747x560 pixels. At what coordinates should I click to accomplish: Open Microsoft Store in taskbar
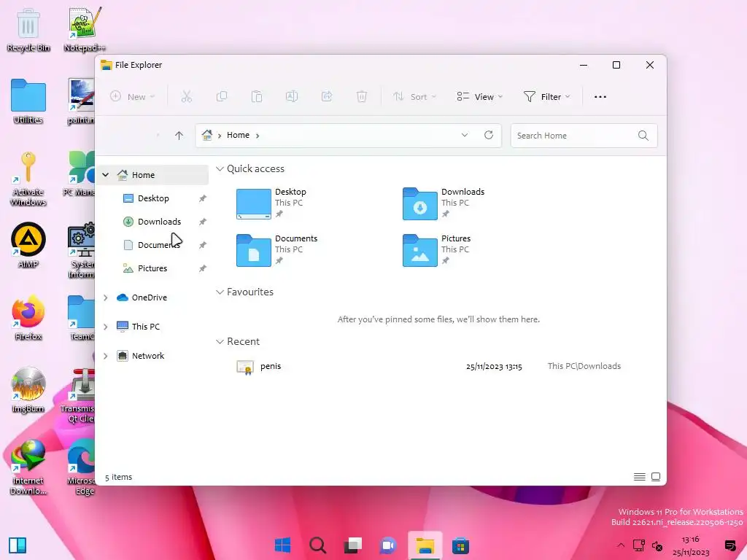[x=461, y=545]
